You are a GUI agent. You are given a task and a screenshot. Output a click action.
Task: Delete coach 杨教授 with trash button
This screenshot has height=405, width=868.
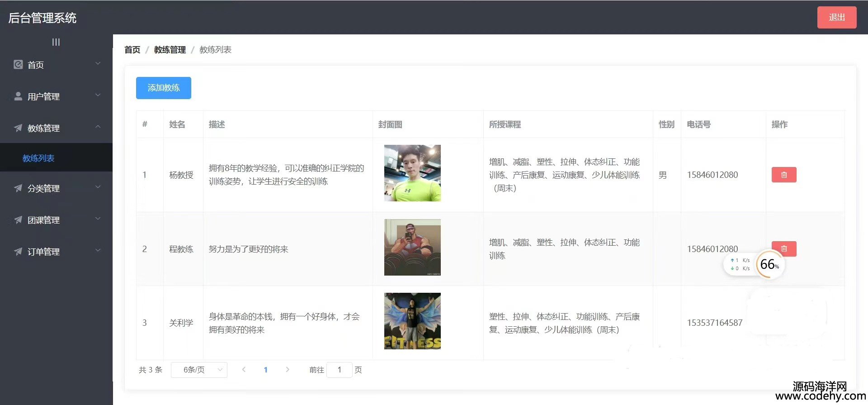point(784,175)
